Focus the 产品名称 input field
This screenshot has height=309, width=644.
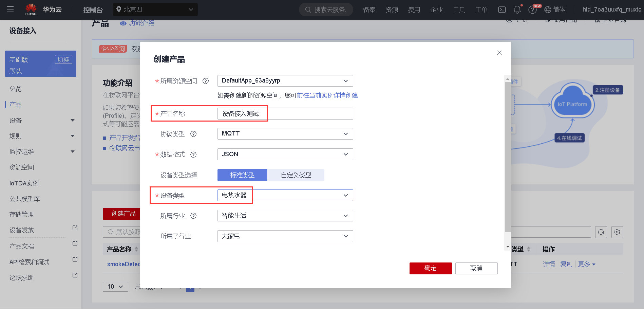point(285,114)
